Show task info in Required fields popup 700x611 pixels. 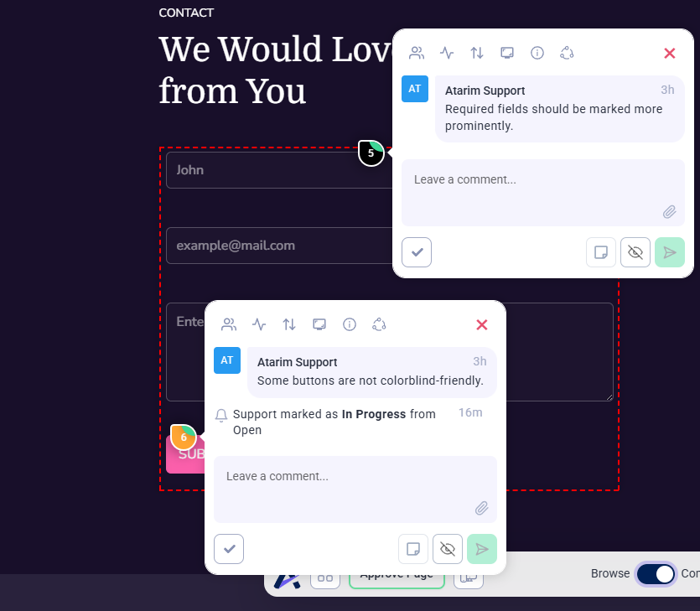pos(537,53)
